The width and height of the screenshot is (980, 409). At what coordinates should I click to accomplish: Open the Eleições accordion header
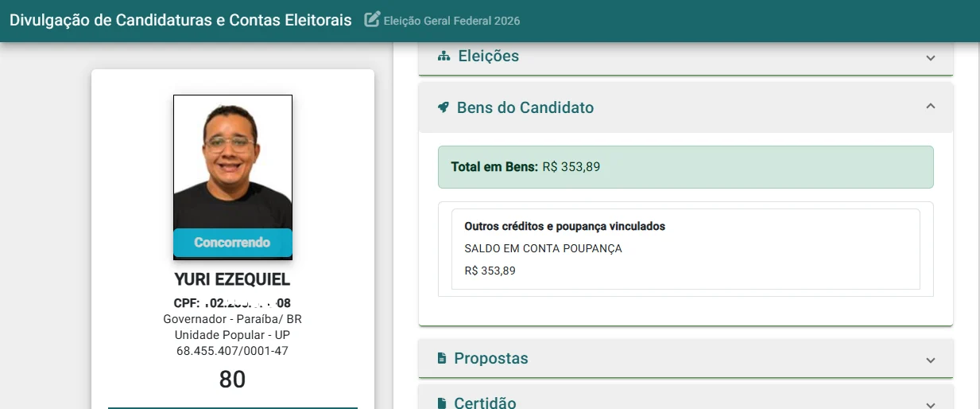coord(685,57)
